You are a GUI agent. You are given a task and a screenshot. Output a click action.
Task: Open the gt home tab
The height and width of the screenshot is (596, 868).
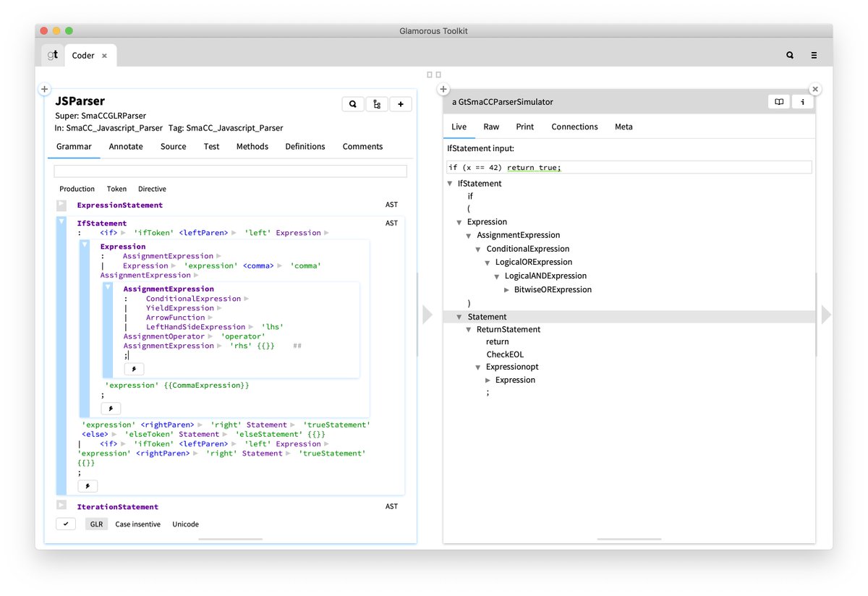point(53,55)
